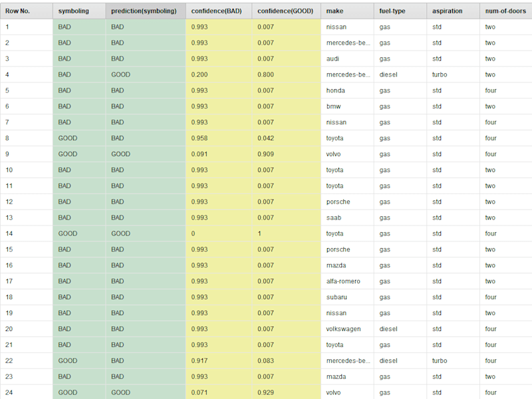Sort by the Row No. column header
The height and width of the screenshot is (399, 532).
point(26,11)
